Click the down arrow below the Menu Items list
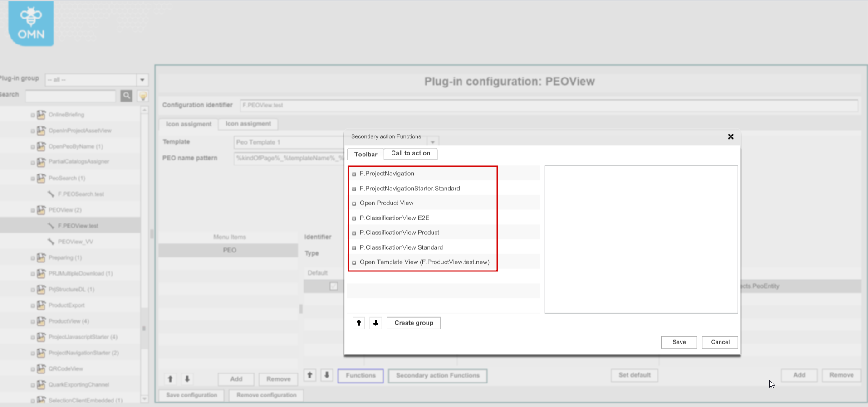Screen dimensions: 868x407 pos(187,379)
